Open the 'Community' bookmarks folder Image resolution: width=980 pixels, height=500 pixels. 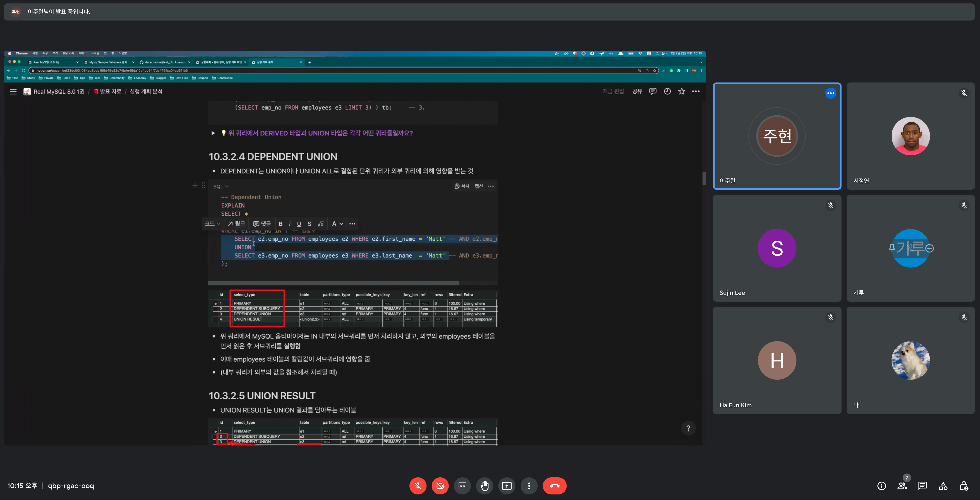[x=114, y=78]
